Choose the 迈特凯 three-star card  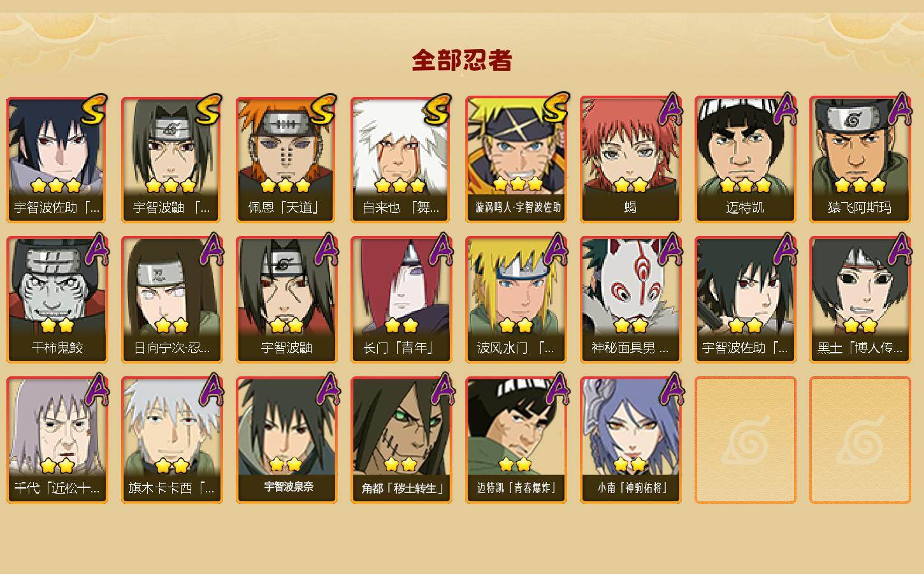tap(745, 159)
